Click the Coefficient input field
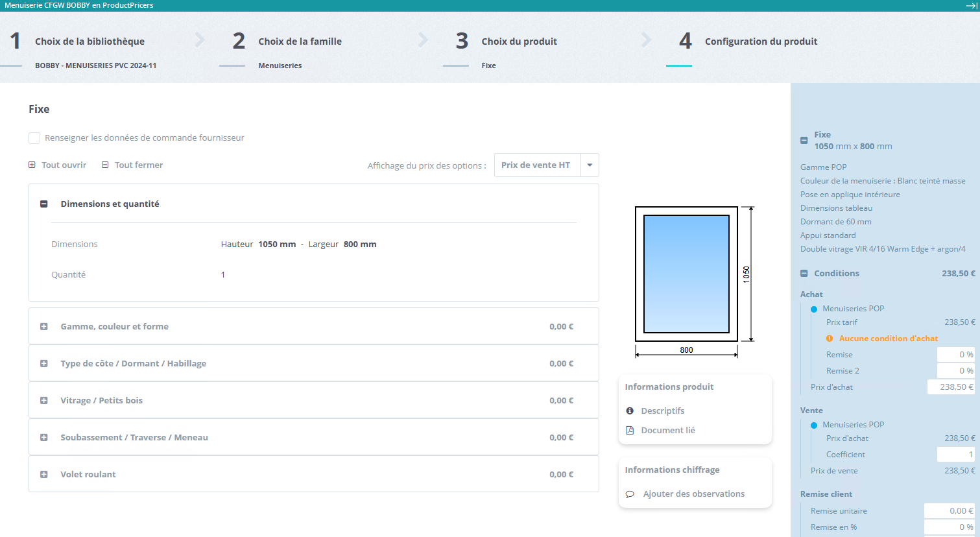This screenshot has height=537, width=980. pyautogui.click(x=955, y=455)
